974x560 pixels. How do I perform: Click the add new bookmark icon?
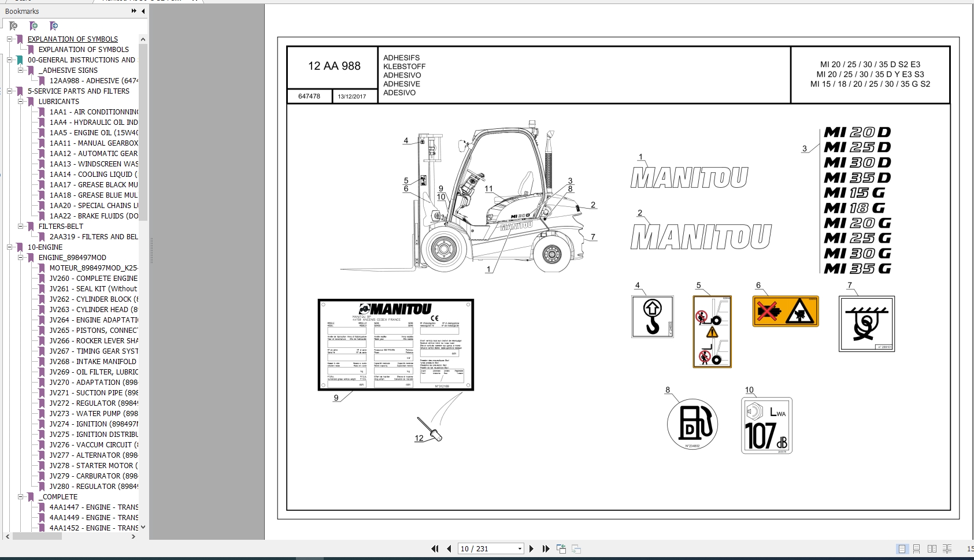[34, 26]
